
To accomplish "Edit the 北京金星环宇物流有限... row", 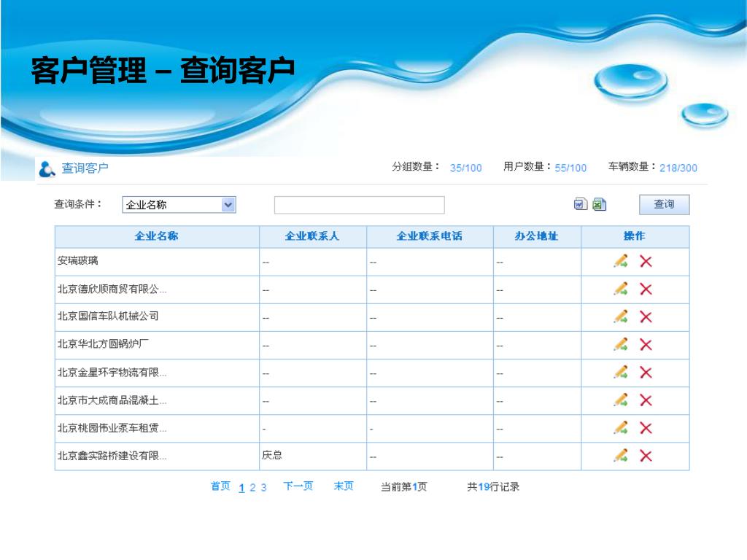I will 621,372.
